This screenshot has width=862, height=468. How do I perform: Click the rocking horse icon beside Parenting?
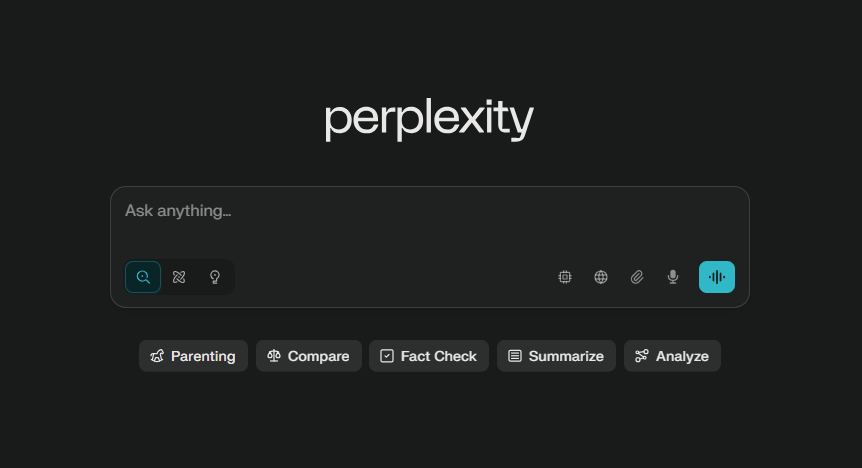pos(157,356)
